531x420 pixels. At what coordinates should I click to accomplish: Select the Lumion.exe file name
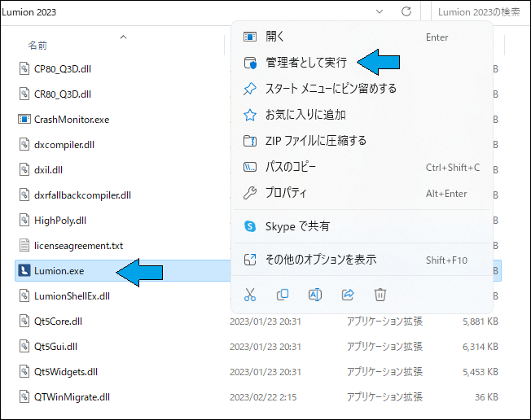coord(59,271)
